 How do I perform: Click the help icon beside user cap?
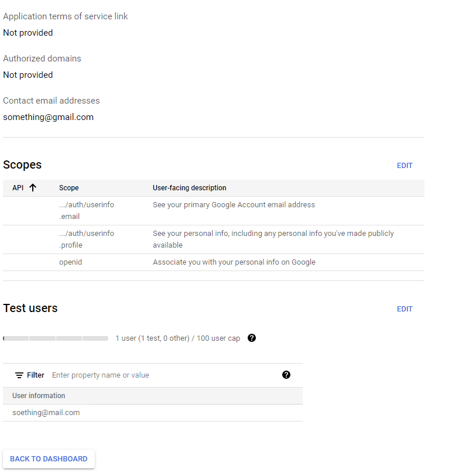point(252,338)
